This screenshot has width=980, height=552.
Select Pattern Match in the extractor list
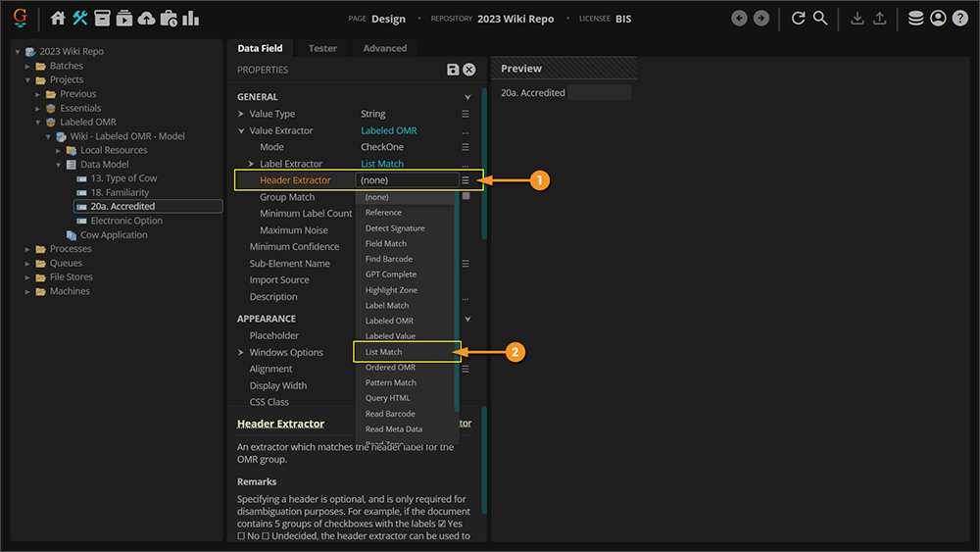(x=390, y=382)
